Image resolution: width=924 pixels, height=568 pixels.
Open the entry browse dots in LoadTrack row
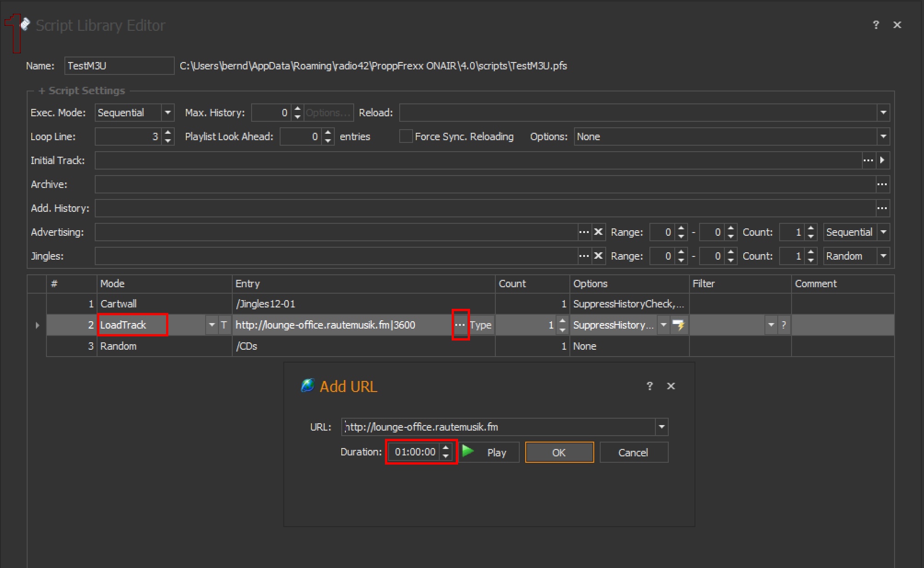click(460, 325)
